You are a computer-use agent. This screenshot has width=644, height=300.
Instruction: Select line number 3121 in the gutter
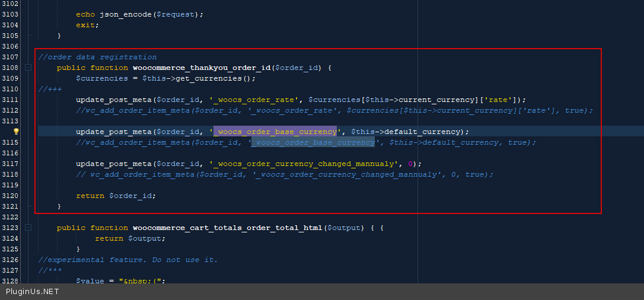[x=10, y=206]
